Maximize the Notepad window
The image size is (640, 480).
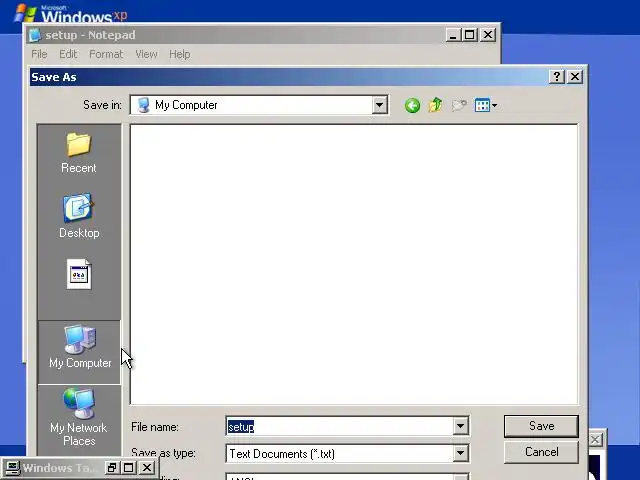(469, 35)
